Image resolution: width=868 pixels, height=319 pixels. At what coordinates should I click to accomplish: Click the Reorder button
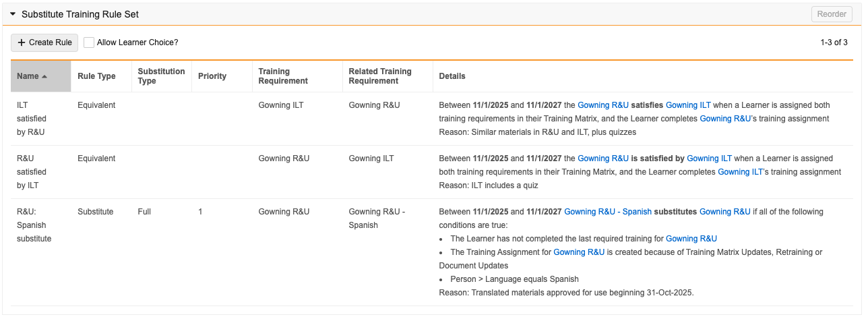coord(832,14)
